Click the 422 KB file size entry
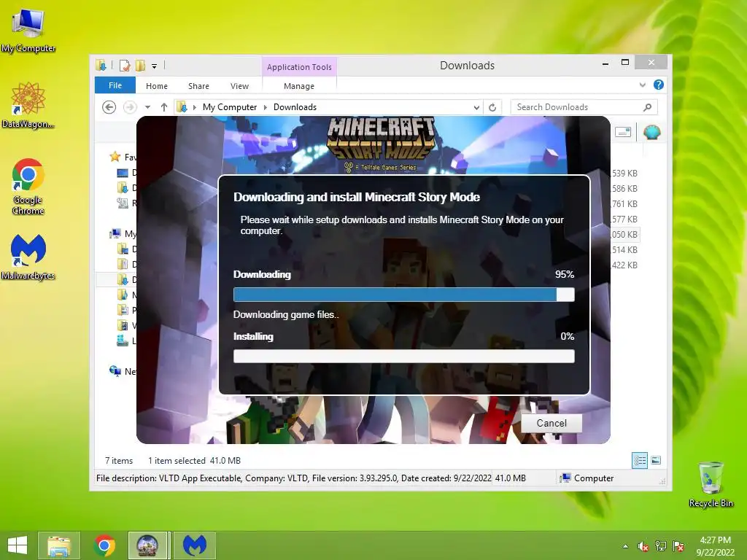This screenshot has height=560, width=747. point(624,265)
